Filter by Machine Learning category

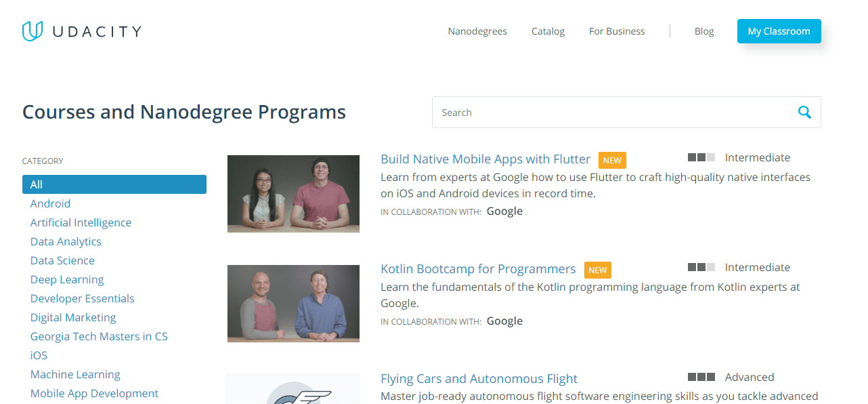tap(75, 374)
